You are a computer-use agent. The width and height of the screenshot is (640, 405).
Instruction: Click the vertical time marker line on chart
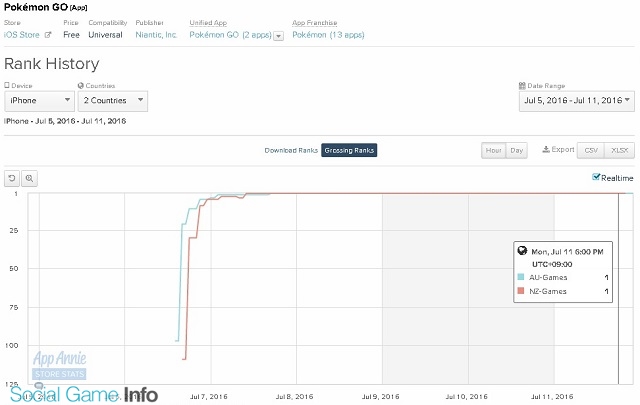pyautogui.click(x=618, y=288)
